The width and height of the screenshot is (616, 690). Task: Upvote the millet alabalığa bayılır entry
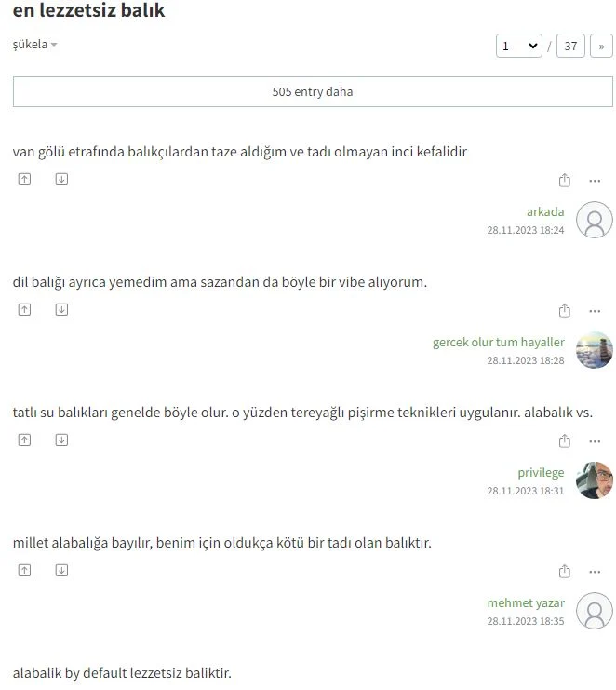24,570
